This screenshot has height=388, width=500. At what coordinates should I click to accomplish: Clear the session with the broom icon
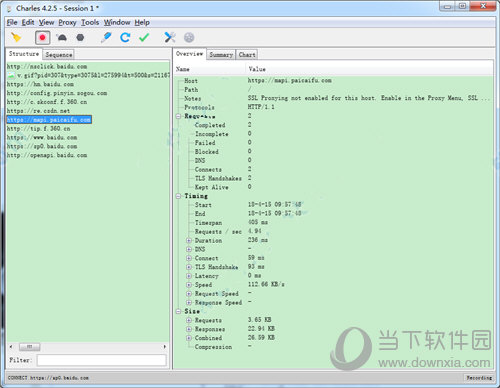pyautogui.click(x=16, y=37)
